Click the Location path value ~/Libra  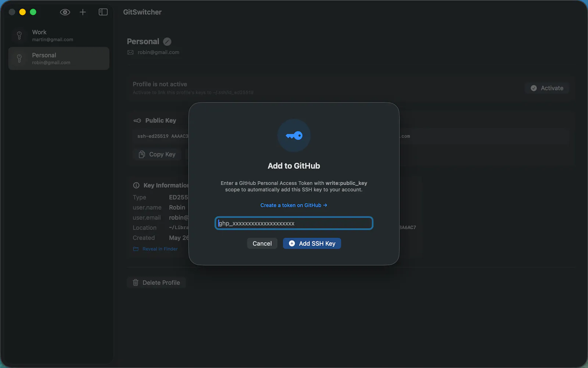click(x=179, y=228)
